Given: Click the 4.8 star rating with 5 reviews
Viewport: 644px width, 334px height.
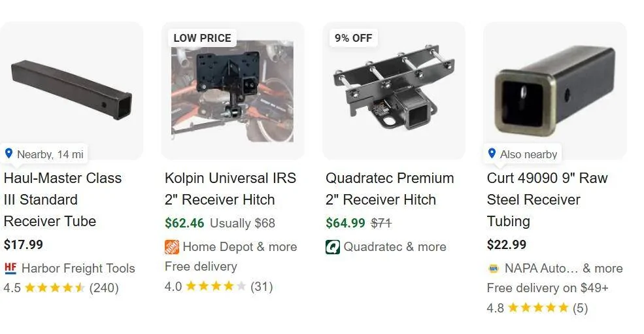Looking at the screenshot, I should click(x=537, y=308).
